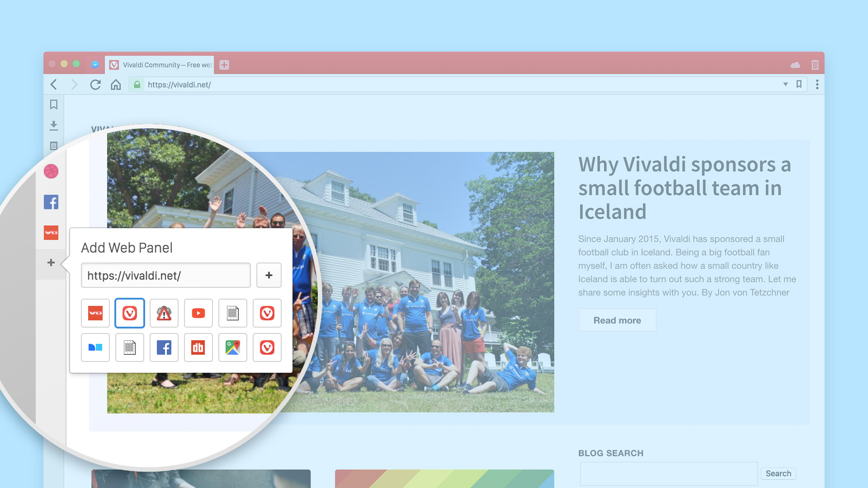
Task: Click the add new tab button
Action: click(x=225, y=64)
